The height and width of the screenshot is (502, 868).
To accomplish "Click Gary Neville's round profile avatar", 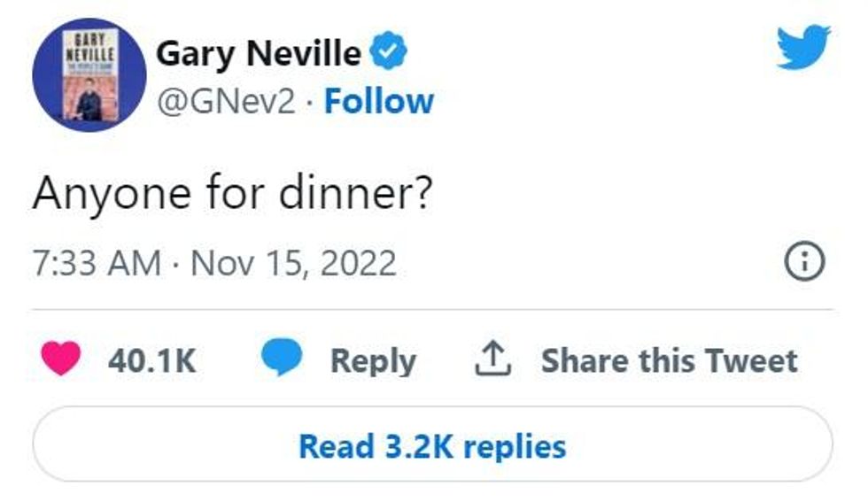I will click(89, 75).
